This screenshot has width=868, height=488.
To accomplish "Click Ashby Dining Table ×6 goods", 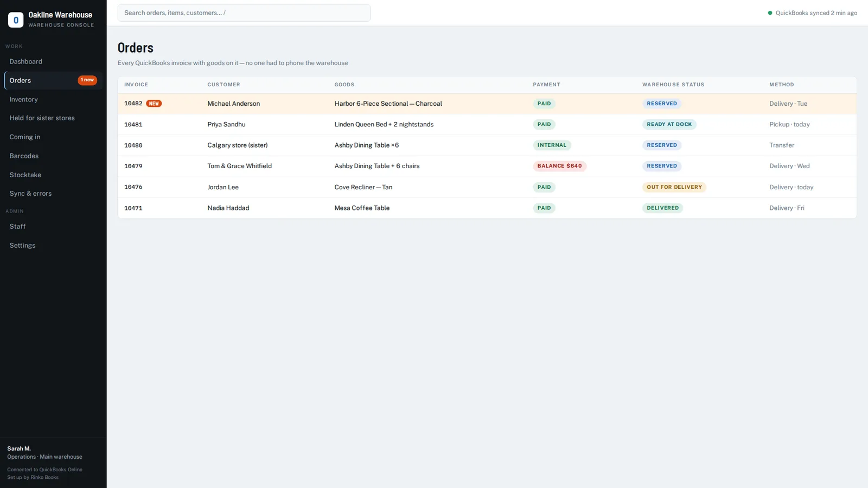I will click(367, 145).
